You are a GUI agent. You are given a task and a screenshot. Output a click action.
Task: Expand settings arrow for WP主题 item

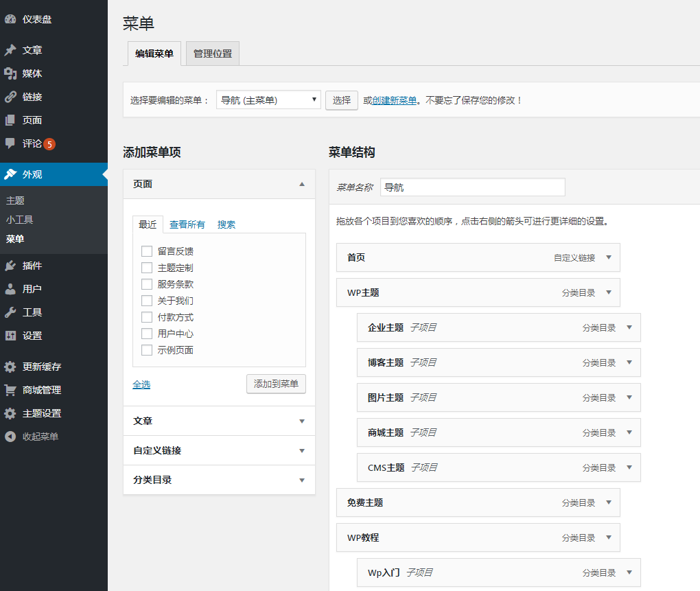click(x=609, y=292)
